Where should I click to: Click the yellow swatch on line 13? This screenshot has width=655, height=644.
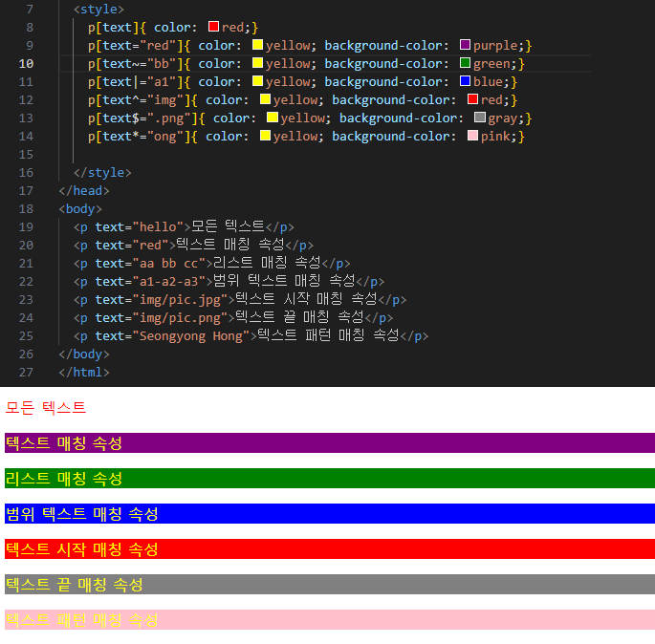(x=273, y=118)
